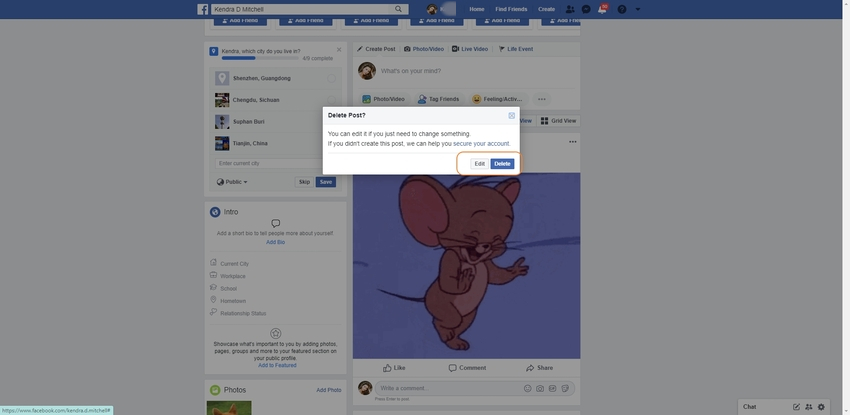This screenshot has width=850, height=415.
Task: Select the Chengdu, Sichuan radio option
Action: pos(331,100)
